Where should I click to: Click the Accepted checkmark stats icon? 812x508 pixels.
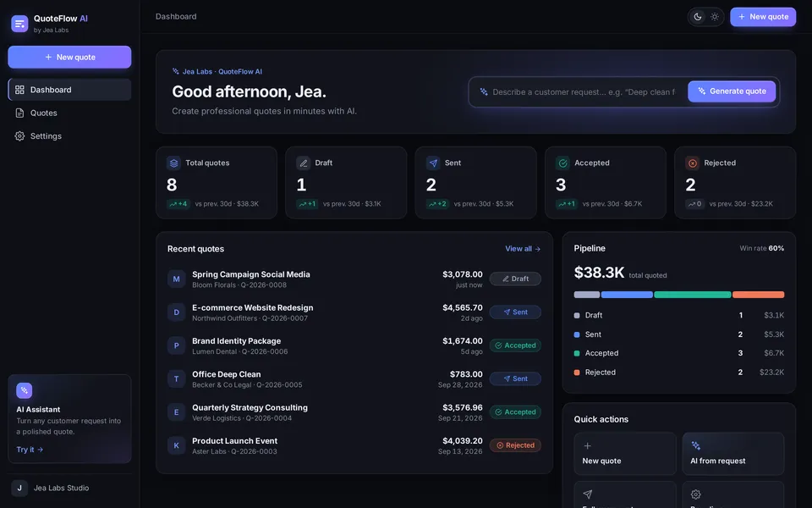coord(562,163)
